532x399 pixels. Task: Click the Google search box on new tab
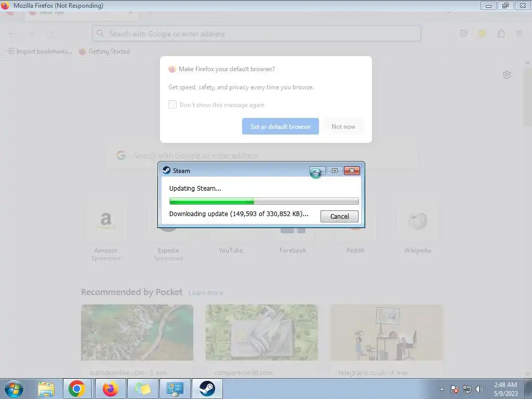[x=261, y=155]
